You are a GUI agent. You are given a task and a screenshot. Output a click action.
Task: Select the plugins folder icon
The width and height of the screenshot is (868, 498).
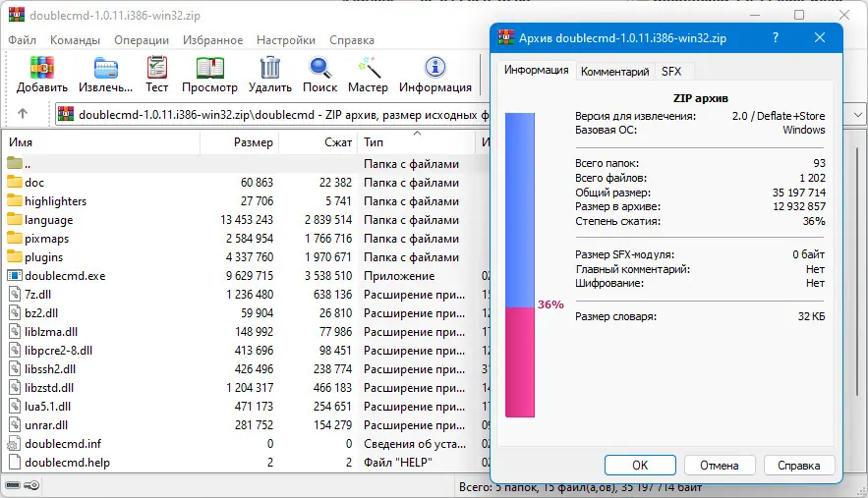[x=15, y=256]
